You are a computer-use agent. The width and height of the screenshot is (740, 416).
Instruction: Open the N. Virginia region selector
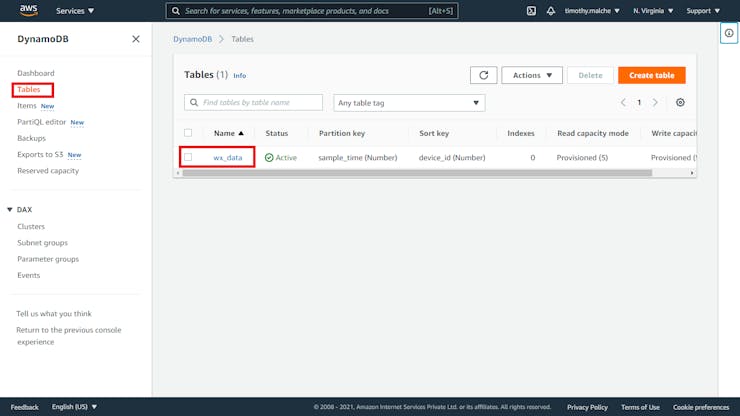coord(653,11)
